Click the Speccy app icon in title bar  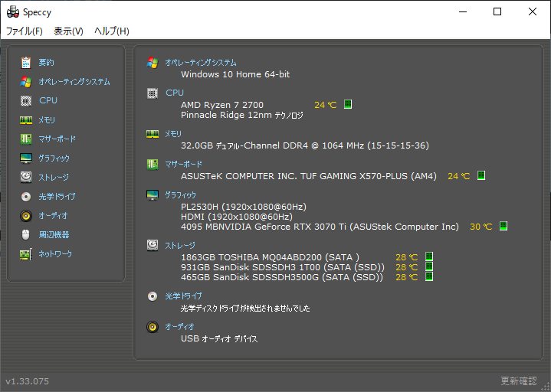pyautogui.click(x=13, y=12)
